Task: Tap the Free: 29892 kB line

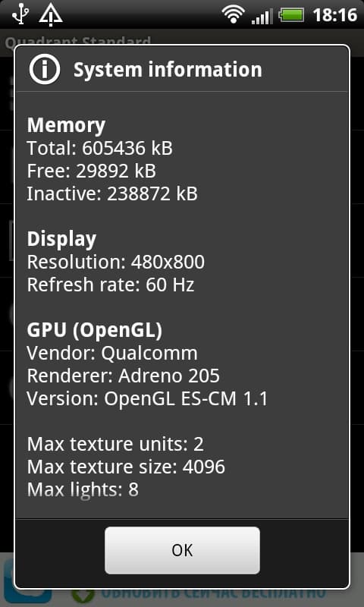Action: (x=91, y=171)
